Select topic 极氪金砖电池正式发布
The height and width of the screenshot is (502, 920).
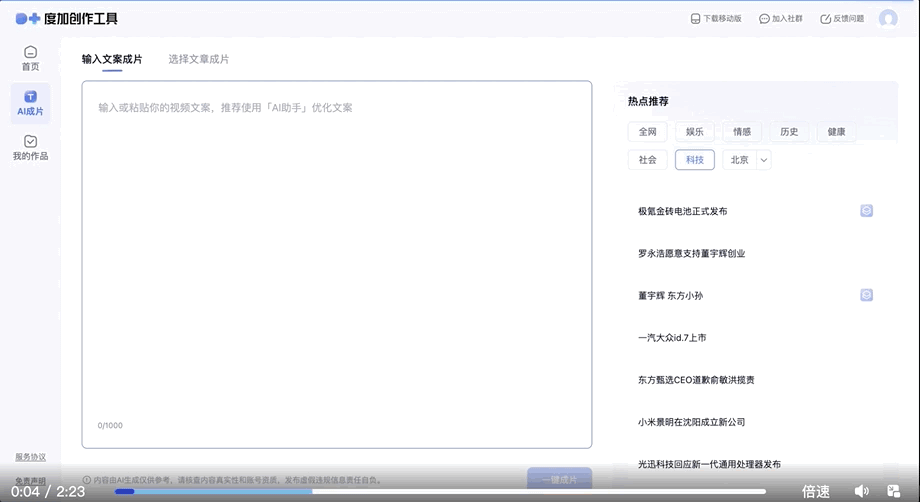(682, 211)
